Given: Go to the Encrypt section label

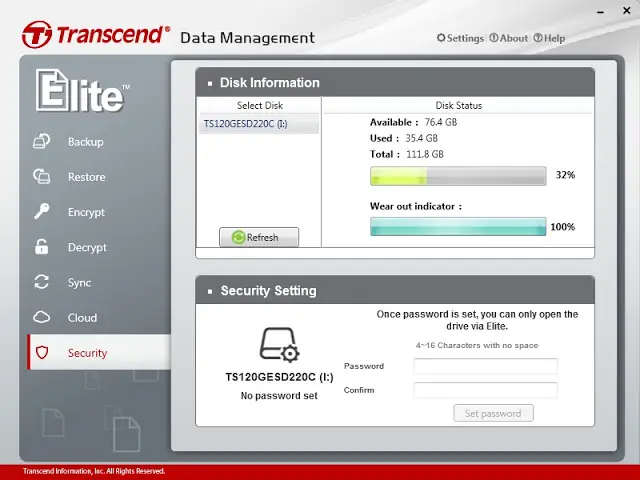Looking at the screenshot, I should point(86,212).
